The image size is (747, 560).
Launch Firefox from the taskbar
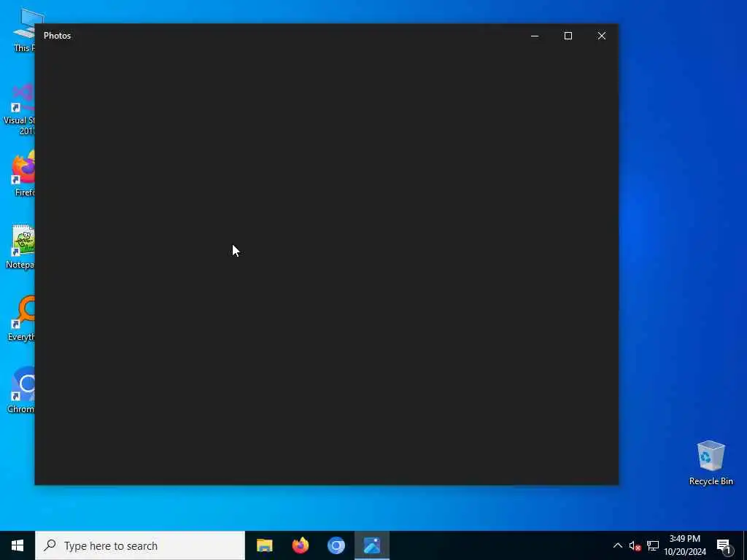click(x=300, y=545)
